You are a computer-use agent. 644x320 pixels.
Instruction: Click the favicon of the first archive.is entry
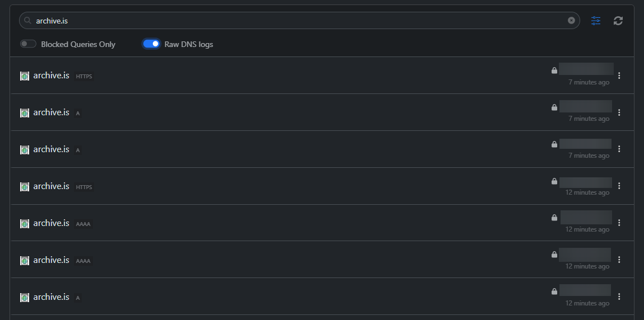[x=25, y=76]
